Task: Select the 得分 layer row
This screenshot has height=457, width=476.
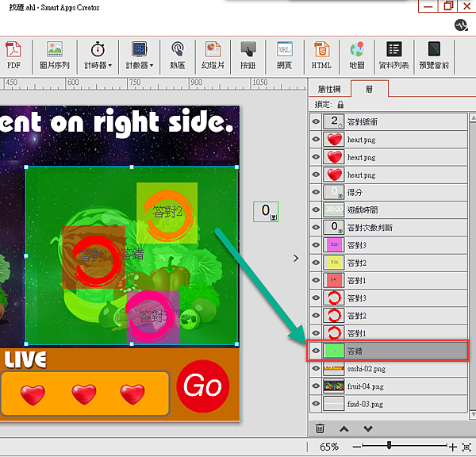Action: coord(389,192)
